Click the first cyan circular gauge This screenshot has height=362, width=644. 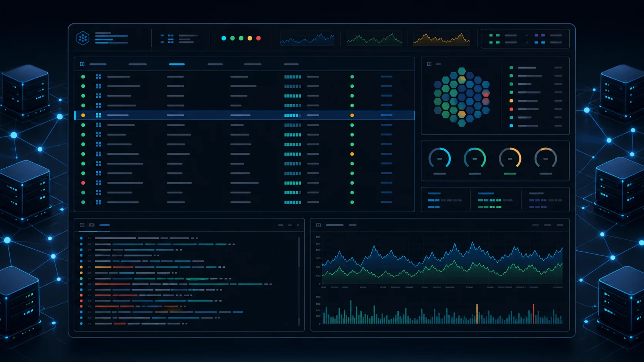(x=439, y=158)
